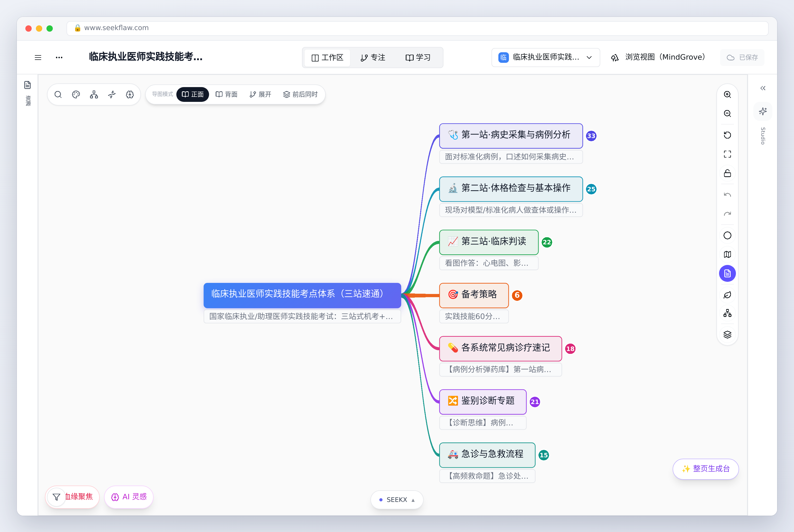Click the sparkle icon in canvas toolbar
Screen dimensions: 794x532
tap(112, 94)
